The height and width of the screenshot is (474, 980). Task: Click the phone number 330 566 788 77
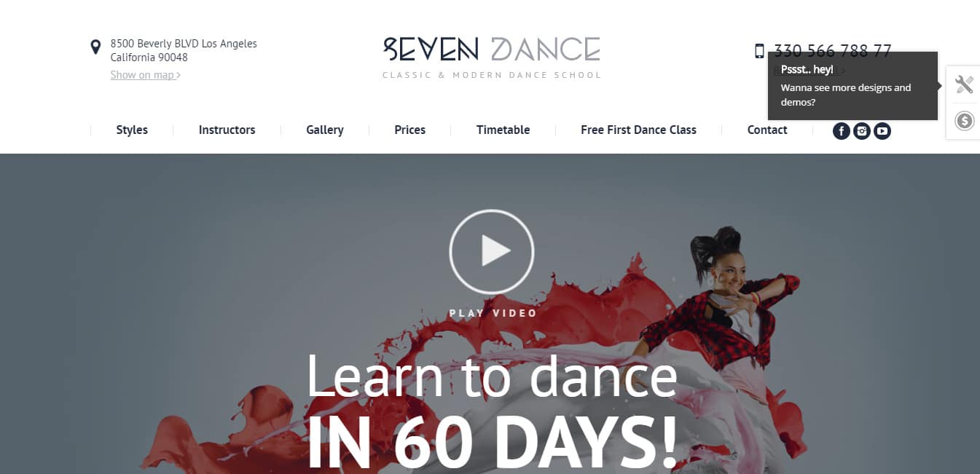(833, 51)
